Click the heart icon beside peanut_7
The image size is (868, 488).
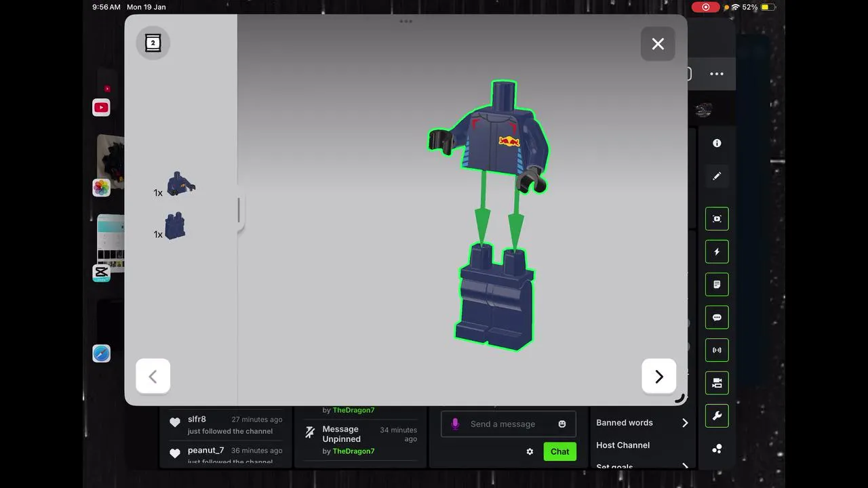[x=175, y=453]
